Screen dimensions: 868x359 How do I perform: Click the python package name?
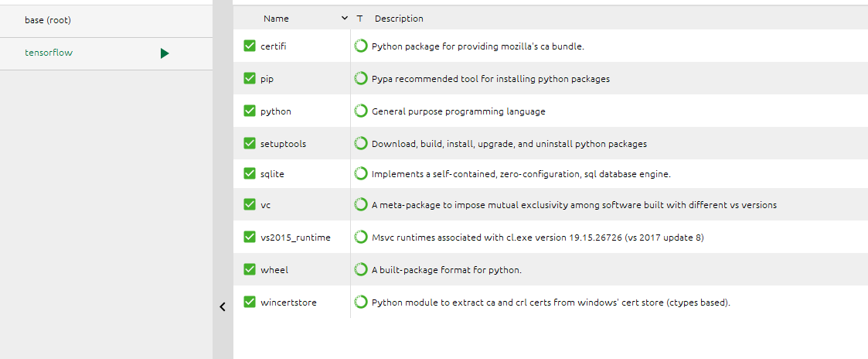tap(276, 111)
